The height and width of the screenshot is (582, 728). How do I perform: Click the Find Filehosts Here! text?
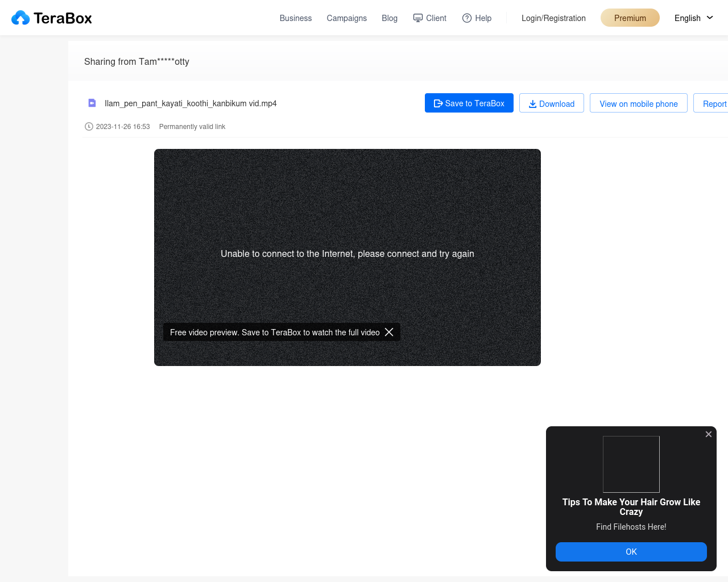click(x=631, y=527)
